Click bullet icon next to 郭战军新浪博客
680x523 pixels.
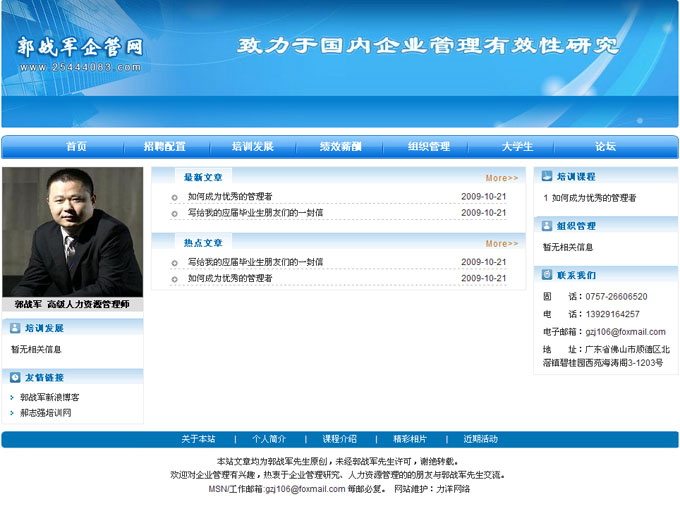[x=13, y=397]
